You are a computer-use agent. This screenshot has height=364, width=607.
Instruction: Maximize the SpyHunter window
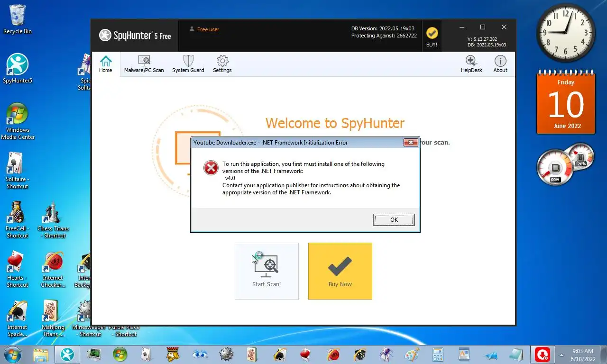483,27
